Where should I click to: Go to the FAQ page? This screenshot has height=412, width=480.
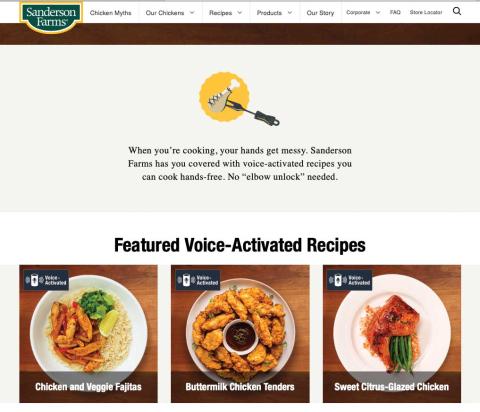[x=395, y=12]
